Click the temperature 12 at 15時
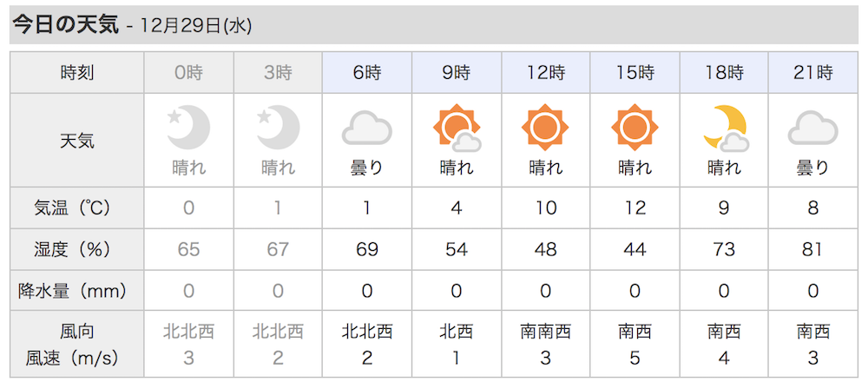868x382 pixels. point(635,207)
